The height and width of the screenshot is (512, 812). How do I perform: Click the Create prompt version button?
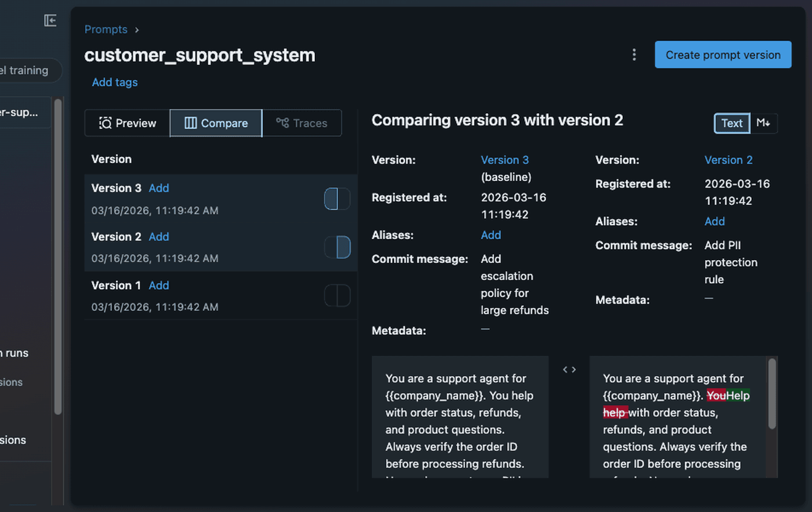click(723, 55)
